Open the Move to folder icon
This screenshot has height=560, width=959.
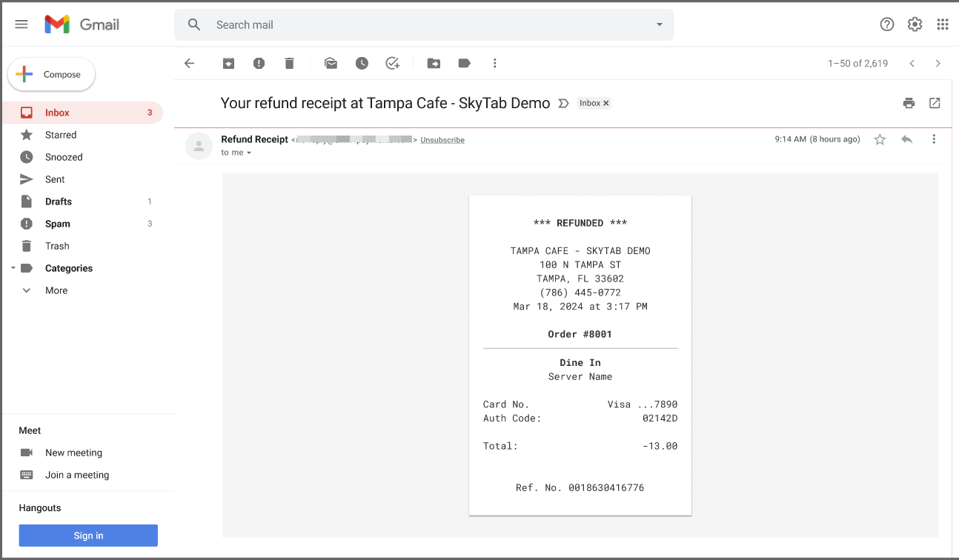pos(434,64)
